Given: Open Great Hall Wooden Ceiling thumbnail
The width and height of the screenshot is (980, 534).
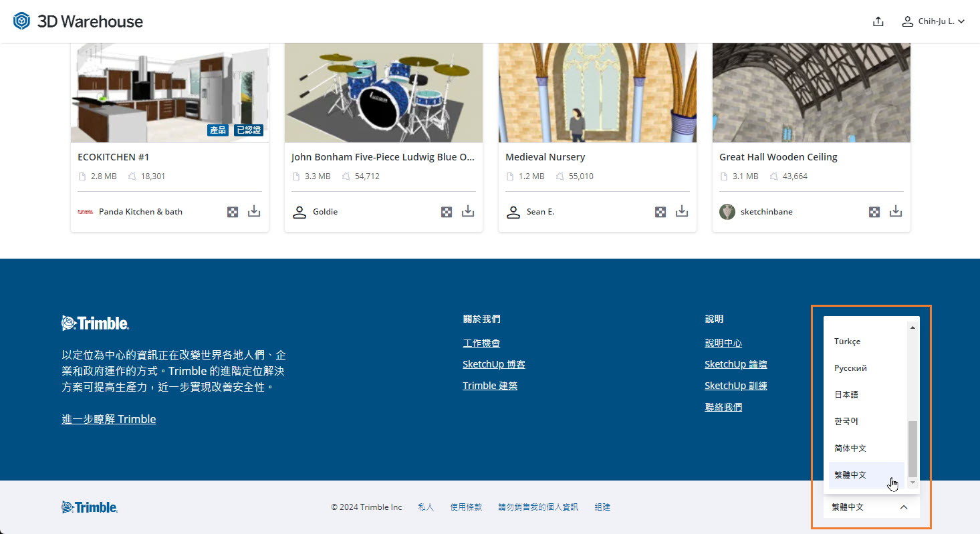Looking at the screenshot, I should [x=812, y=93].
